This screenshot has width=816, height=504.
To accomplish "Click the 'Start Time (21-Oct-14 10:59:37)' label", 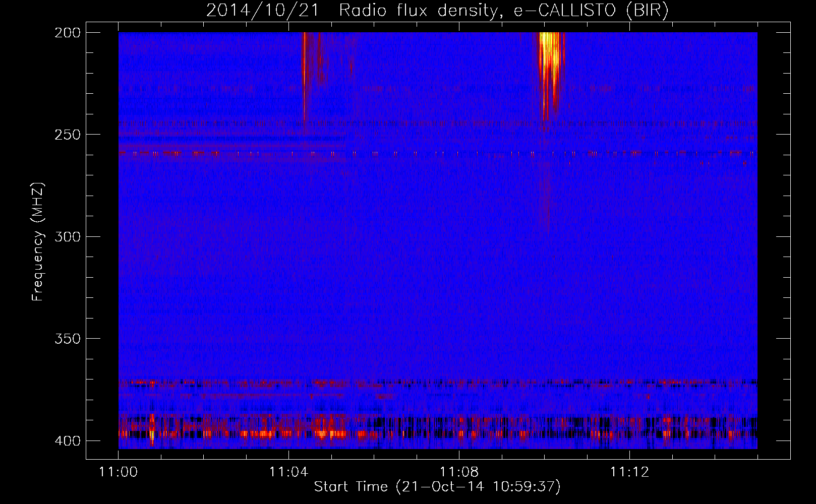I will coord(437,487).
